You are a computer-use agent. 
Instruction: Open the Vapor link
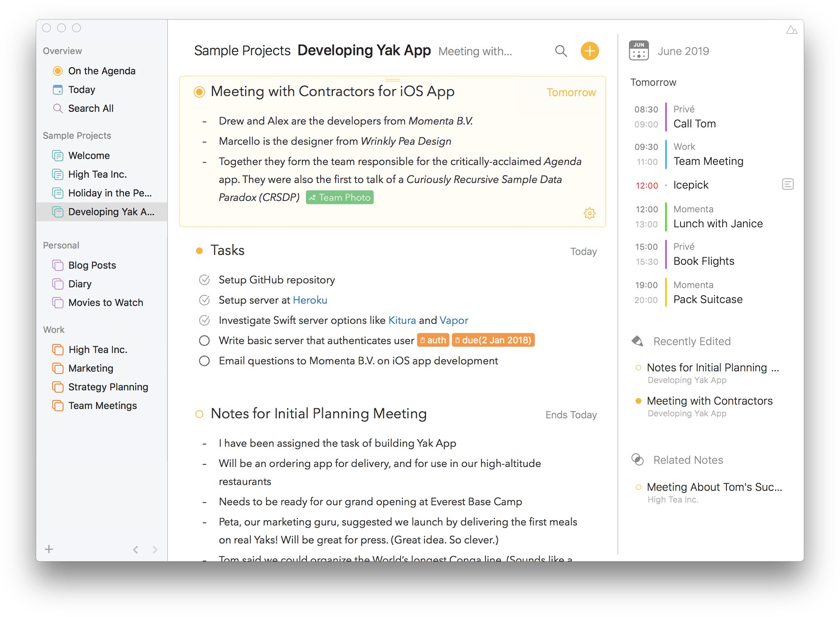click(454, 320)
